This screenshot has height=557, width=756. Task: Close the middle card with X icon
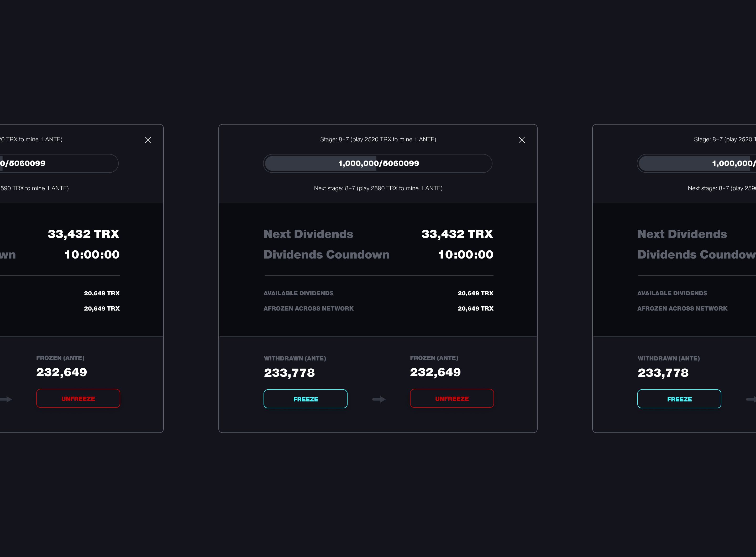coord(522,140)
